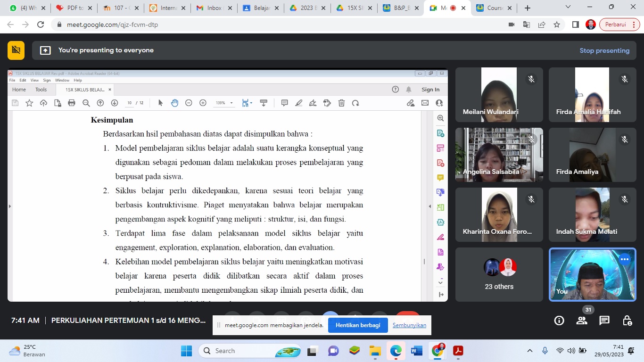Open Adobe Acrobat from the taskbar
This screenshot has height=362, width=644.
(457, 351)
